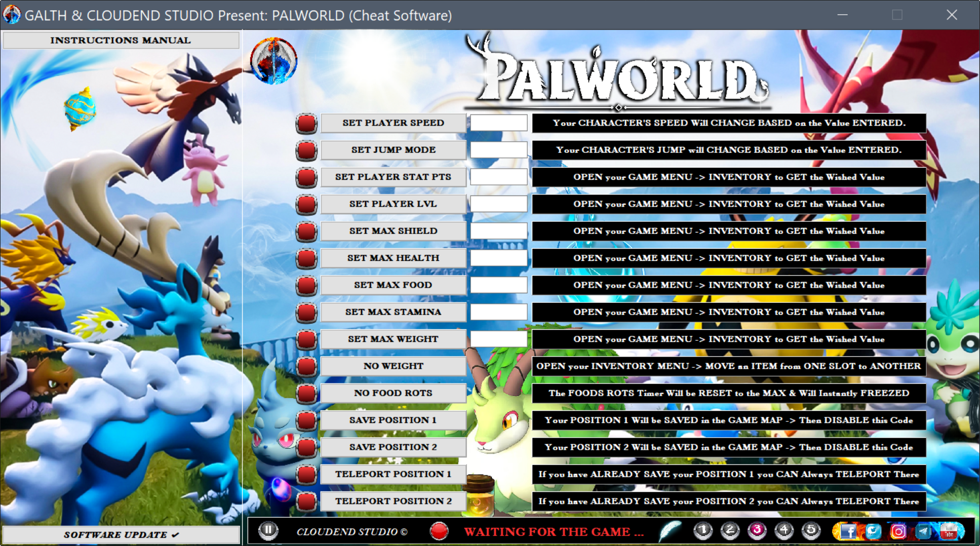
Task: Click the SET PLAYER SPEED button
Action: 393,123
